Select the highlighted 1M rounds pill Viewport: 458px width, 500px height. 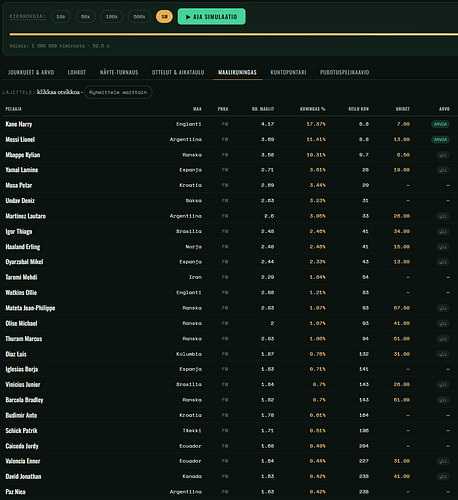(x=164, y=17)
